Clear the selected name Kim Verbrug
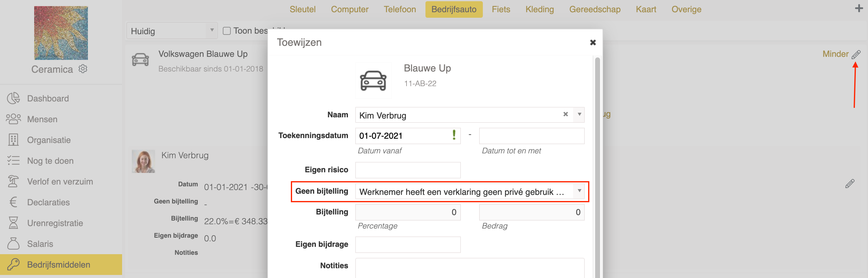This screenshot has height=278, width=868. click(x=566, y=114)
